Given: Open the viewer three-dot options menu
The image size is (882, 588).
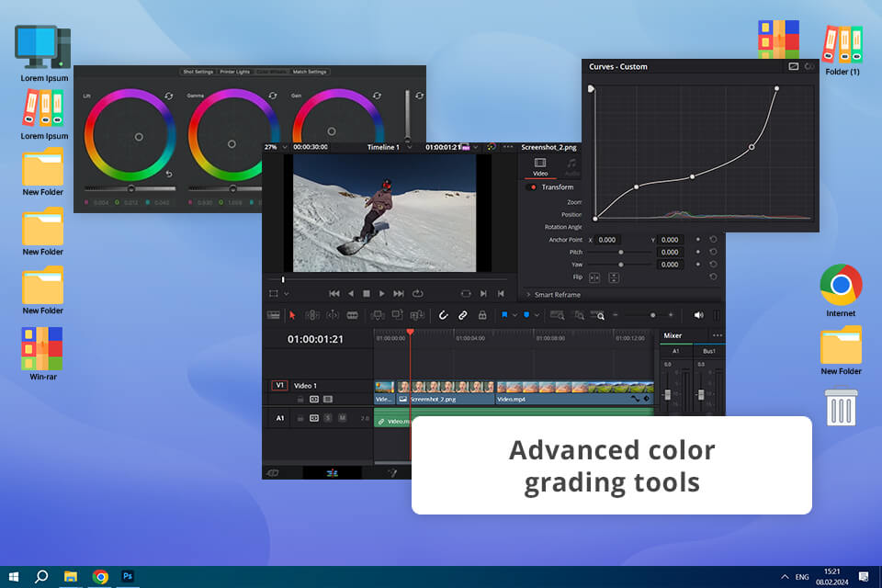Looking at the screenshot, I should [x=508, y=147].
